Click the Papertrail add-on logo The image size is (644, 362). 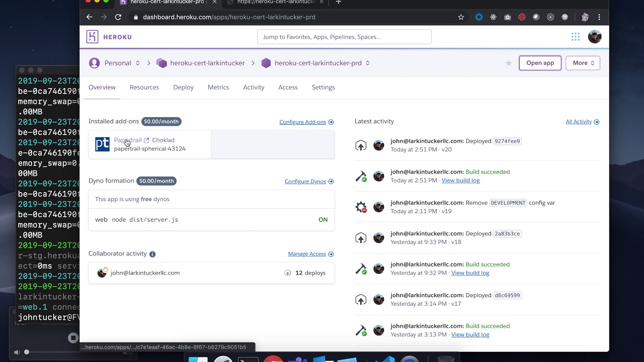click(x=102, y=144)
